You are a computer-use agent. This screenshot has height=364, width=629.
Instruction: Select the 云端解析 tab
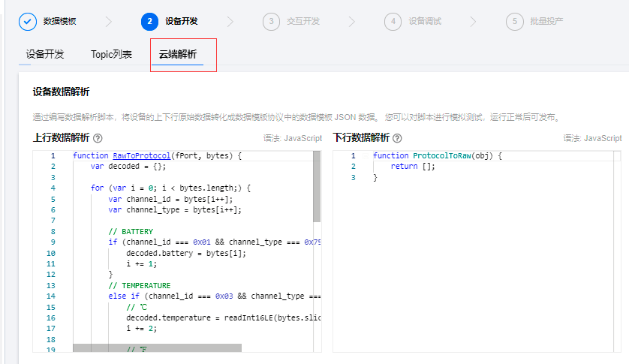[x=178, y=55]
